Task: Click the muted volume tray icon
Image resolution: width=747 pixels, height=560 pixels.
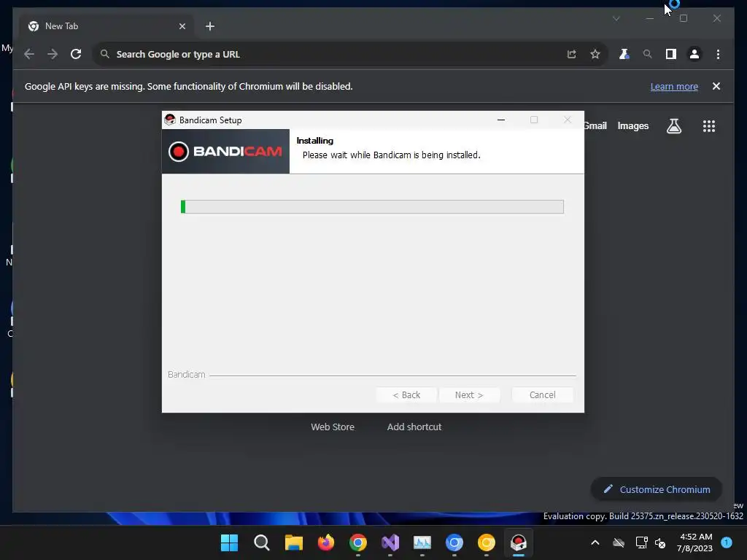Action: pyautogui.click(x=659, y=542)
